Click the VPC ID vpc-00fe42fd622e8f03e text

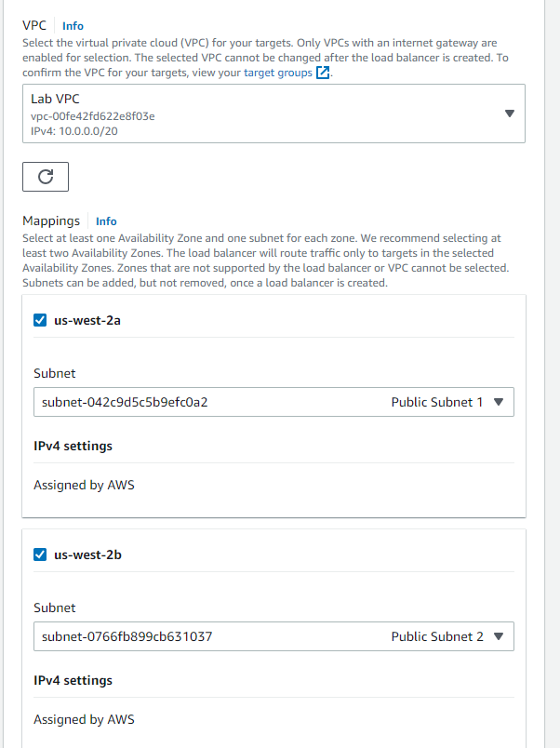92,116
